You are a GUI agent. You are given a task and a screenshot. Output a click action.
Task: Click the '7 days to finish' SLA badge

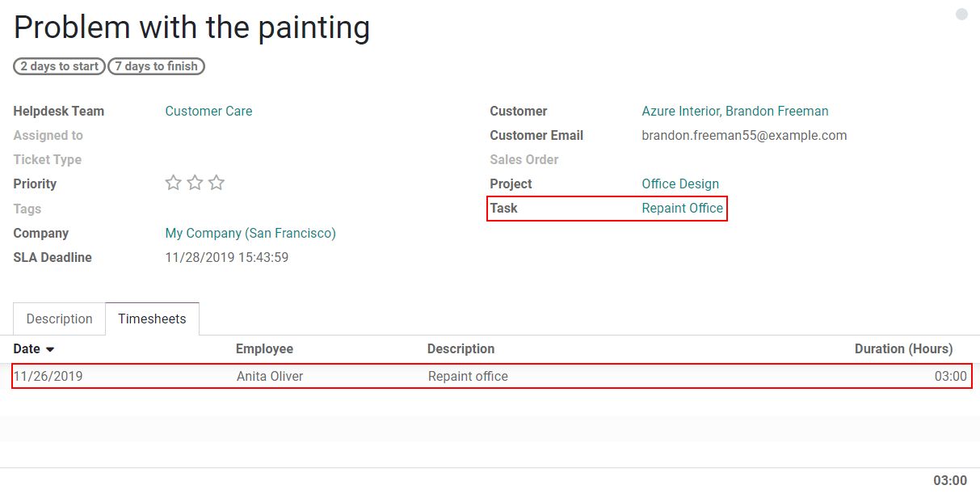(x=156, y=66)
